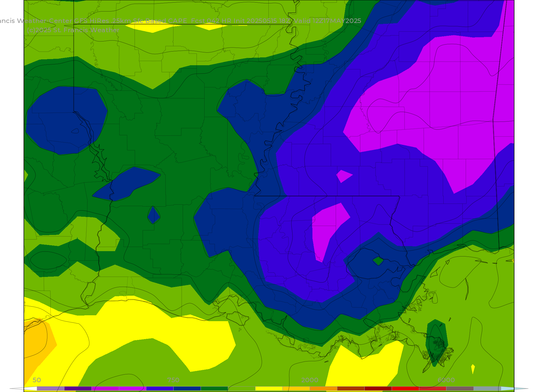Select the dark purple legend swatch

[x=78, y=389]
